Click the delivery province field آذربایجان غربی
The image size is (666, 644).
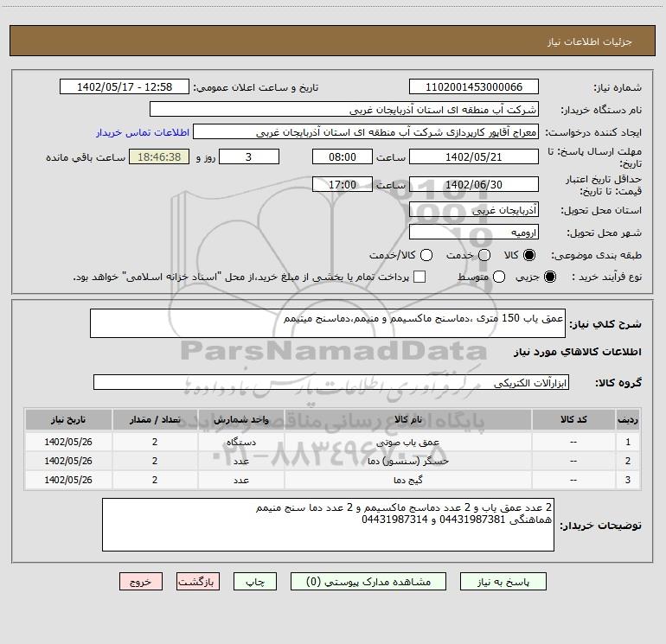pos(474,209)
